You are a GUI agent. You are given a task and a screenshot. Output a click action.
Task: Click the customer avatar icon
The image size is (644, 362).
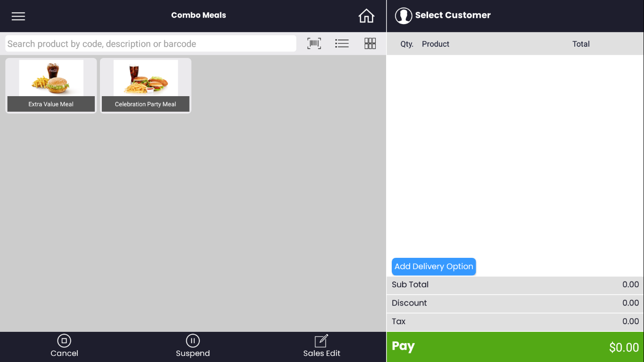[404, 16]
